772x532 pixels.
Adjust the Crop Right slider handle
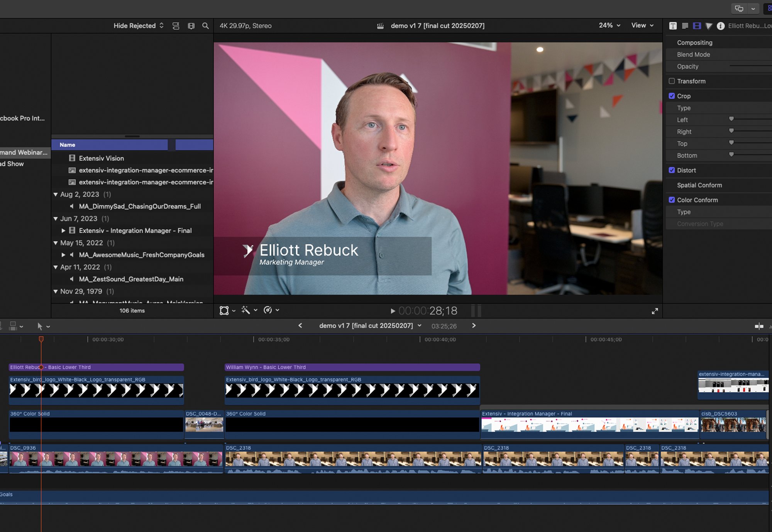[731, 131]
